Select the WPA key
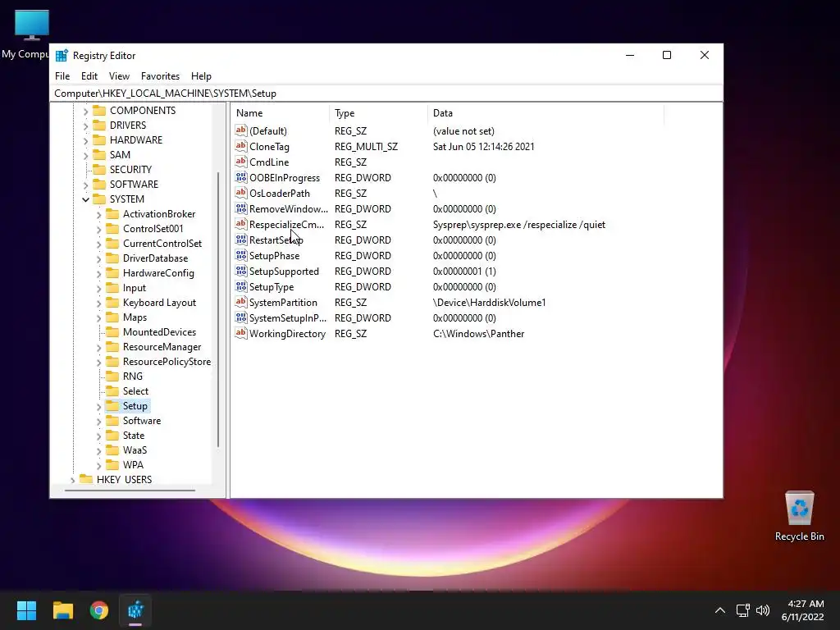 pos(133,465)
